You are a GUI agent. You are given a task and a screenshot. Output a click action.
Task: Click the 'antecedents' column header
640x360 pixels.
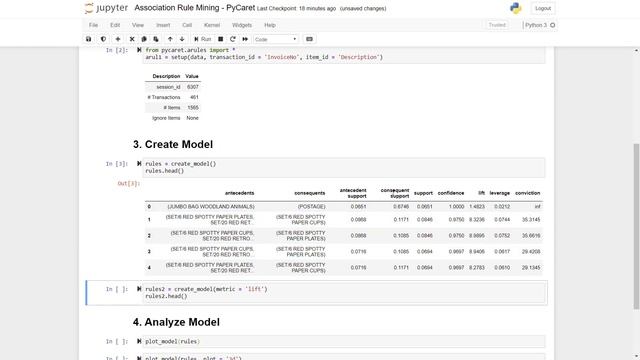239,193
